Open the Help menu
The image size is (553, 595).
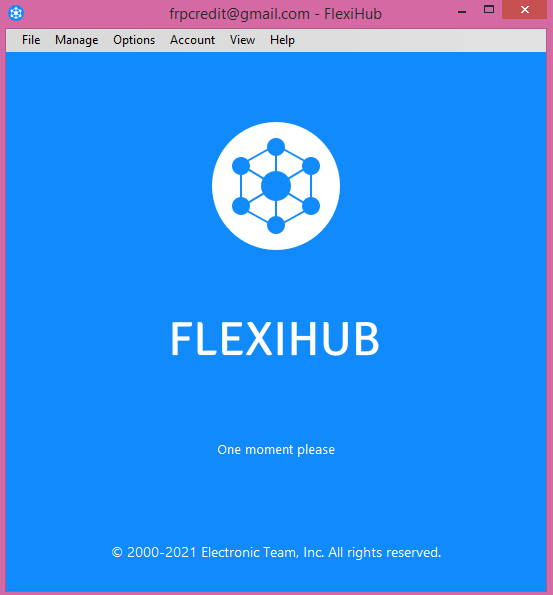coord(282,40)
